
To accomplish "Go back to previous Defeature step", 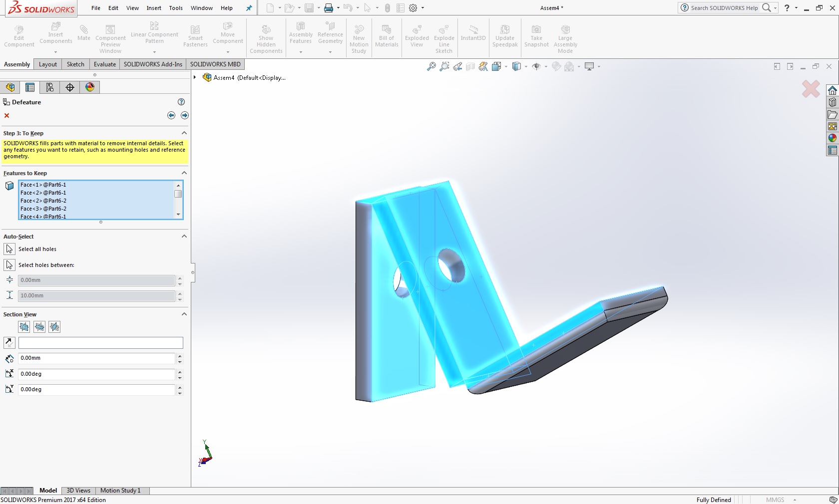I will coord(171,115).
